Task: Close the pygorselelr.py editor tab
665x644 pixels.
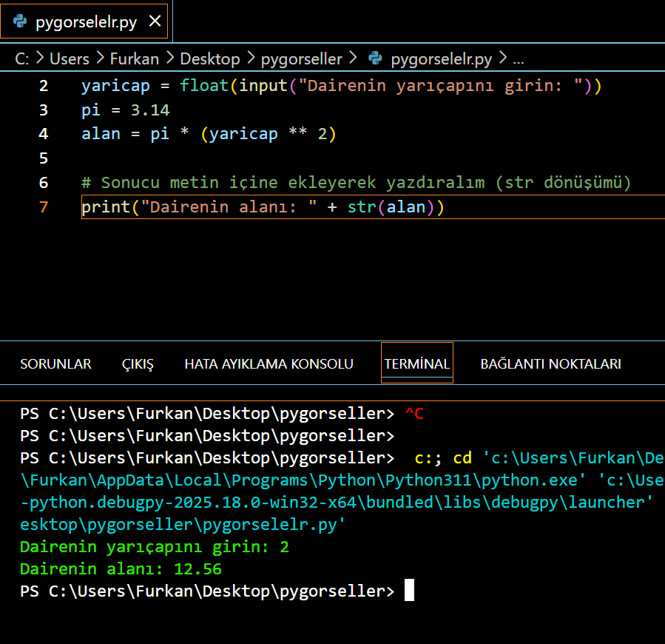Action: click(154, 21)
